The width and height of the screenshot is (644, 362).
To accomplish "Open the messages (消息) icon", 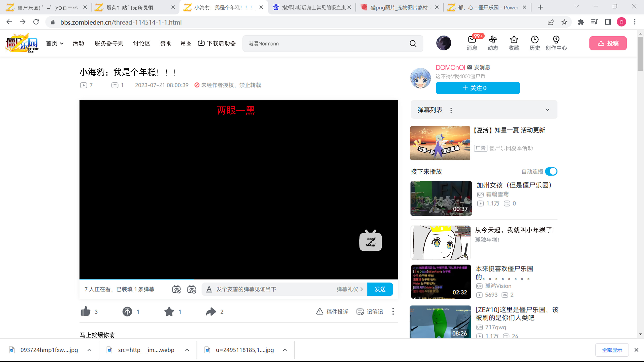I will click(472, 39).
